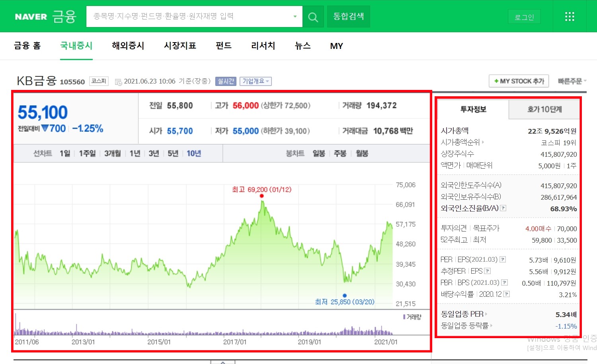Click the 거래량 value 194,372
597x364 pixels.
tap(381, 105)
